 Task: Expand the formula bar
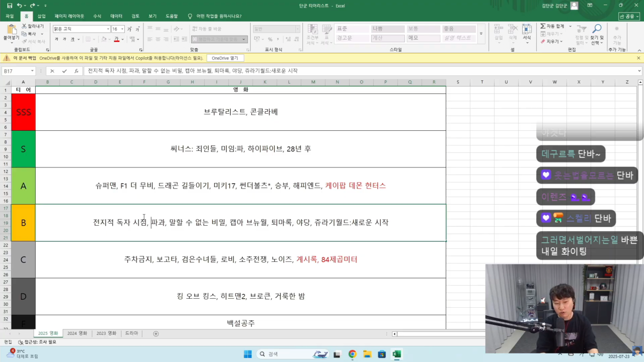(639, 71)
